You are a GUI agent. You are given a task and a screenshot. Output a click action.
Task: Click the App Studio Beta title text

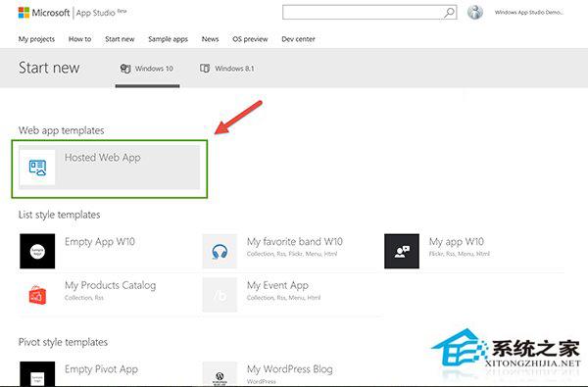[x=101, y=13]
